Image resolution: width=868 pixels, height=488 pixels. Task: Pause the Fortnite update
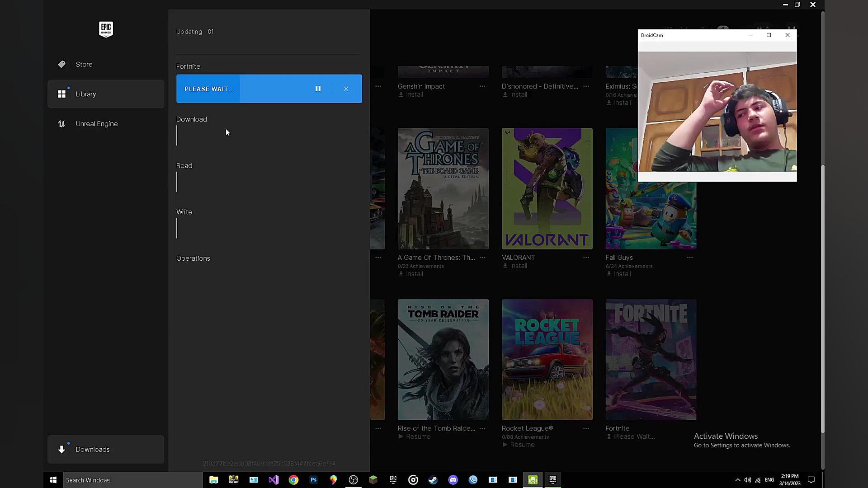[318, 89]
